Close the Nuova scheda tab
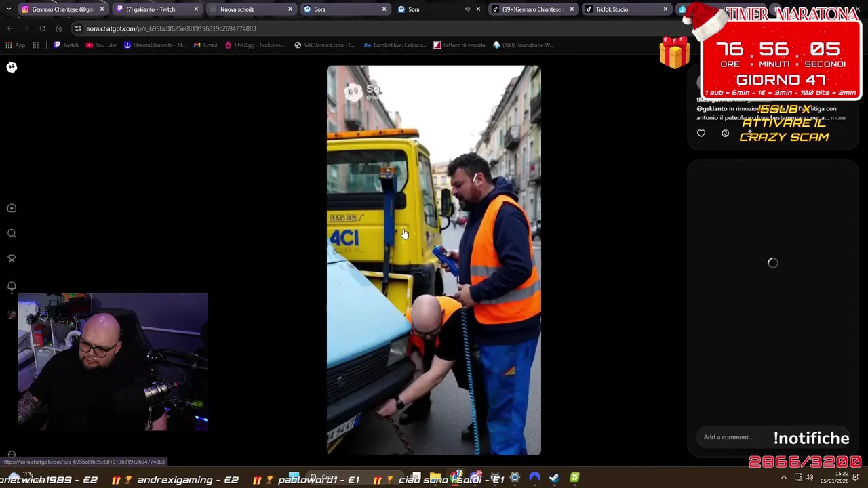The image size is (868, 488). click(290, 9)
